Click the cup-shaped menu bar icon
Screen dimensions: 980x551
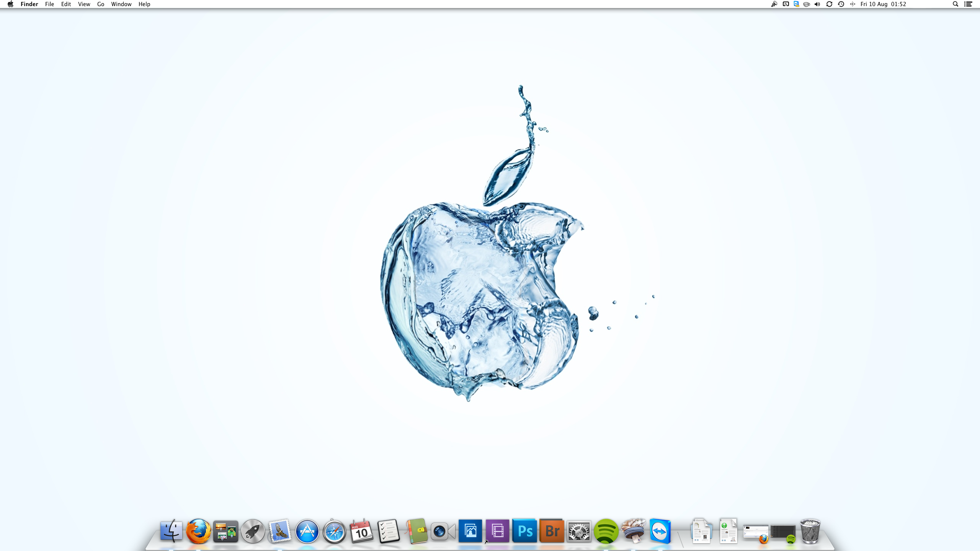click(x=807, y=4)
